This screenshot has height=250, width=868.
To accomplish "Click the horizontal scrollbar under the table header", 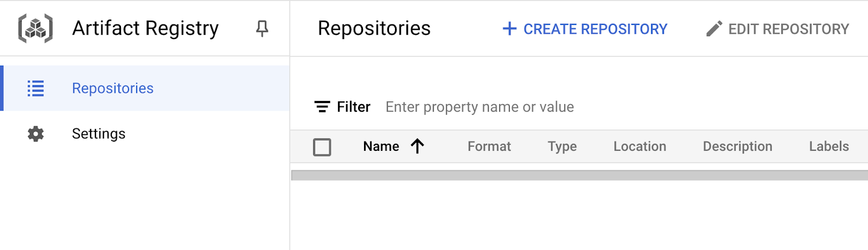I will pyautogui.click(x=579, y=175).
